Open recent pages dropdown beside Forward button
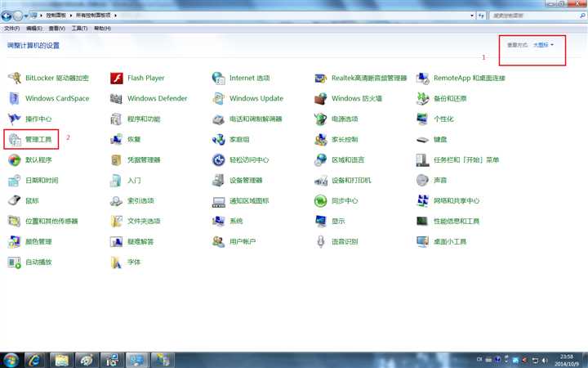The width and height of the screenshot is (588, 368). (x=26, y=16)
